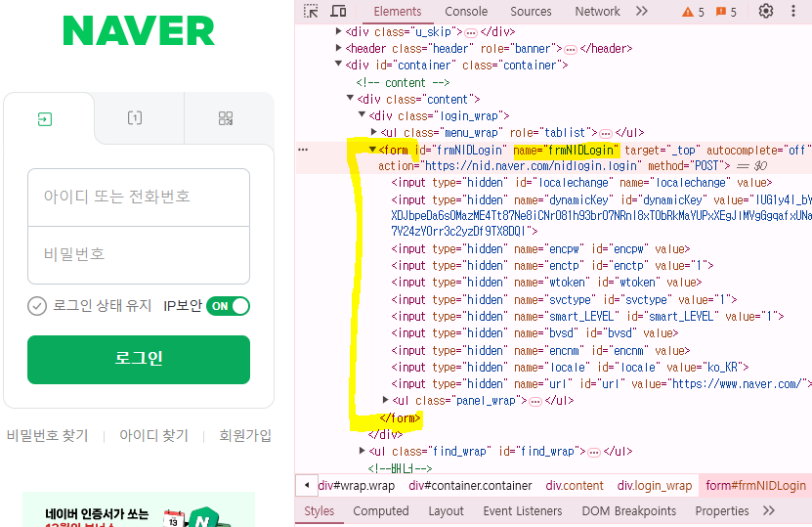Select the hidden input named dynamicKey
Image resolution: width=812 pixels, height=527 pixels.
(601, 215)
